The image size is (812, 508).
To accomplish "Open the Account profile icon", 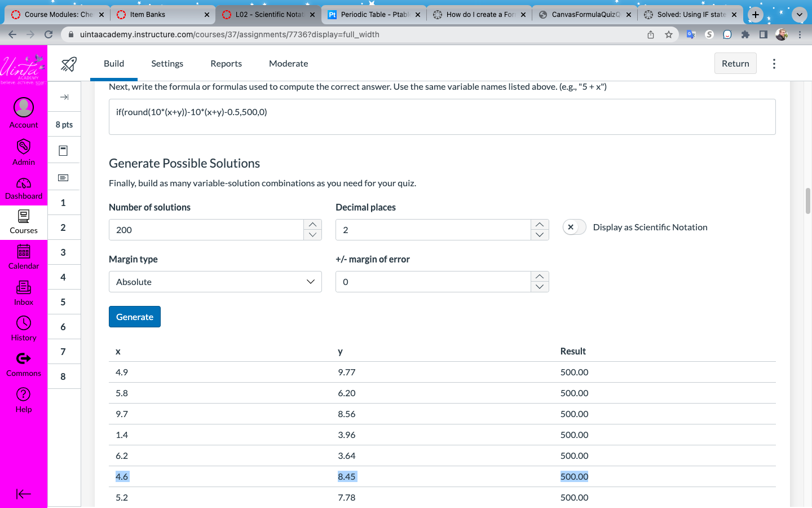I will click(x=24, y=107).
